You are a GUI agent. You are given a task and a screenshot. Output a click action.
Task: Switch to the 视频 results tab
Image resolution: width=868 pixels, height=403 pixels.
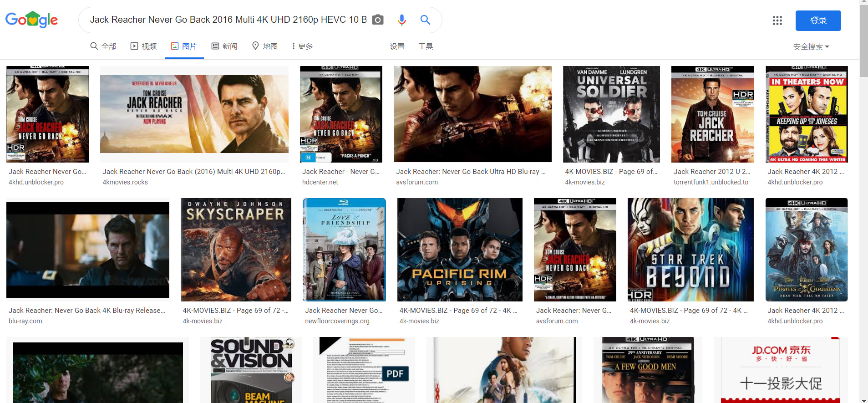143,46
